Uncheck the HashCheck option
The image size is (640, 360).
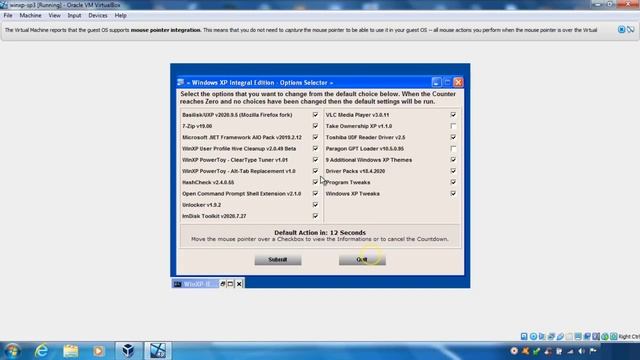click(x=315, y=182)
